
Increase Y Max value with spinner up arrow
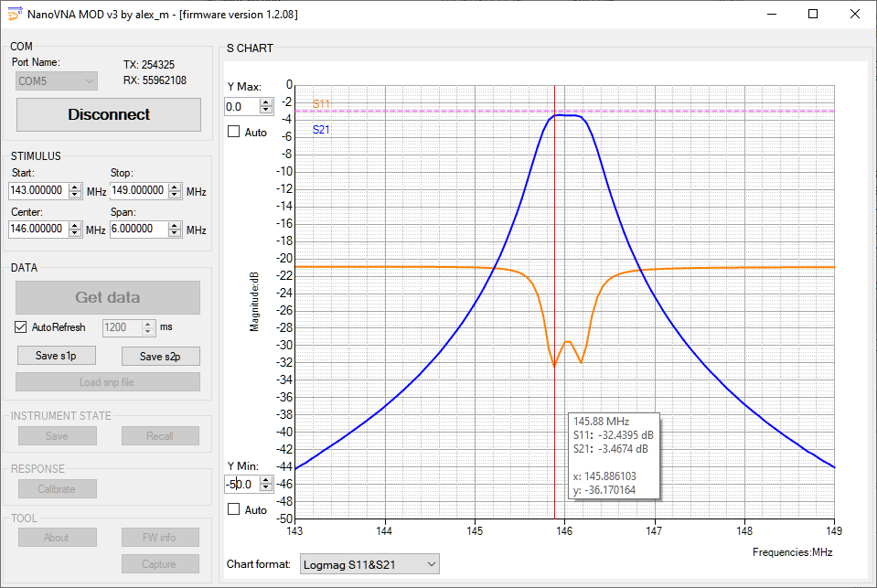click(x=266, y=103)
